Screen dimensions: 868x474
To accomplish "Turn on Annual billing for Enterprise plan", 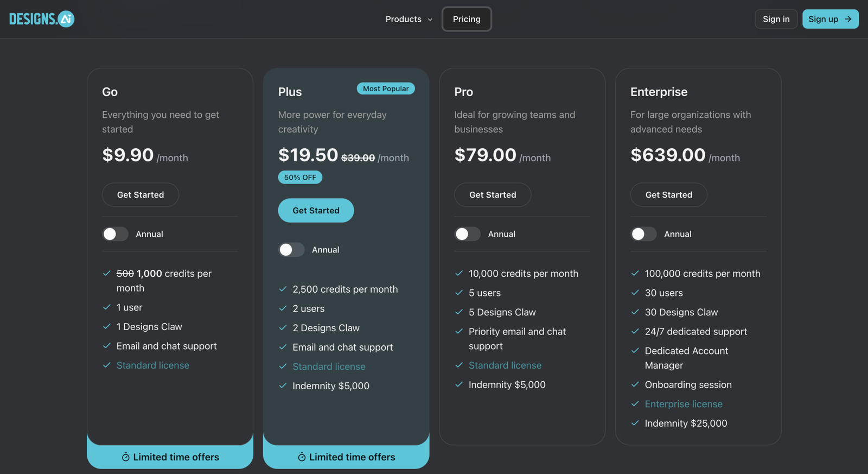I will 644,234.
